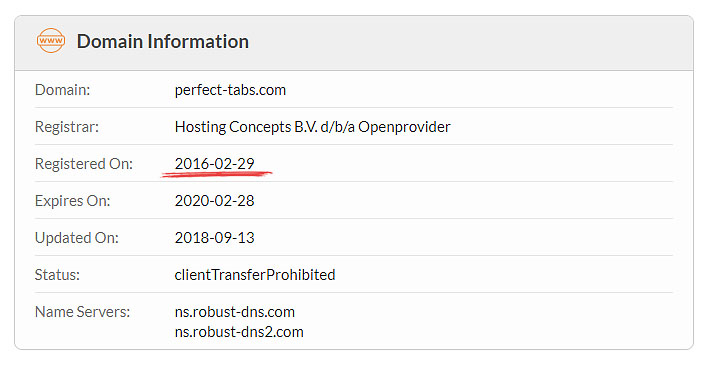This screenshot has height=368, width=708.
Task: Click the Registrar: label
Action: pyautogui.click(x=67, y=127)
